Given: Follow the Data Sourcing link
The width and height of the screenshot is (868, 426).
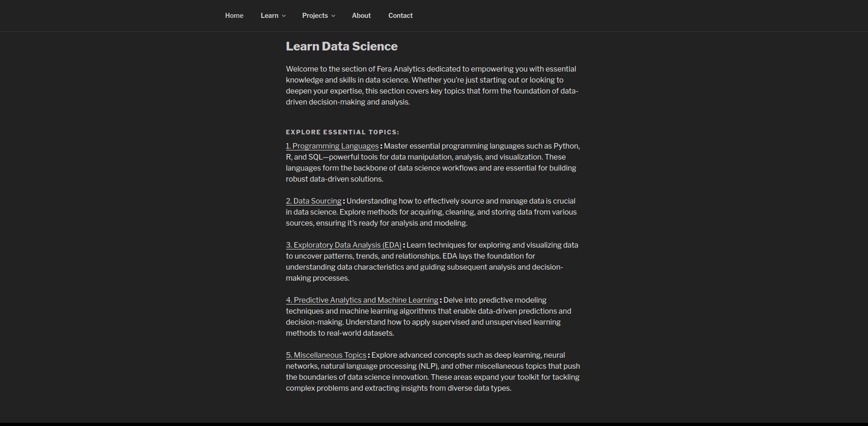Looking at the screenshot, I should tap(314, 201).
